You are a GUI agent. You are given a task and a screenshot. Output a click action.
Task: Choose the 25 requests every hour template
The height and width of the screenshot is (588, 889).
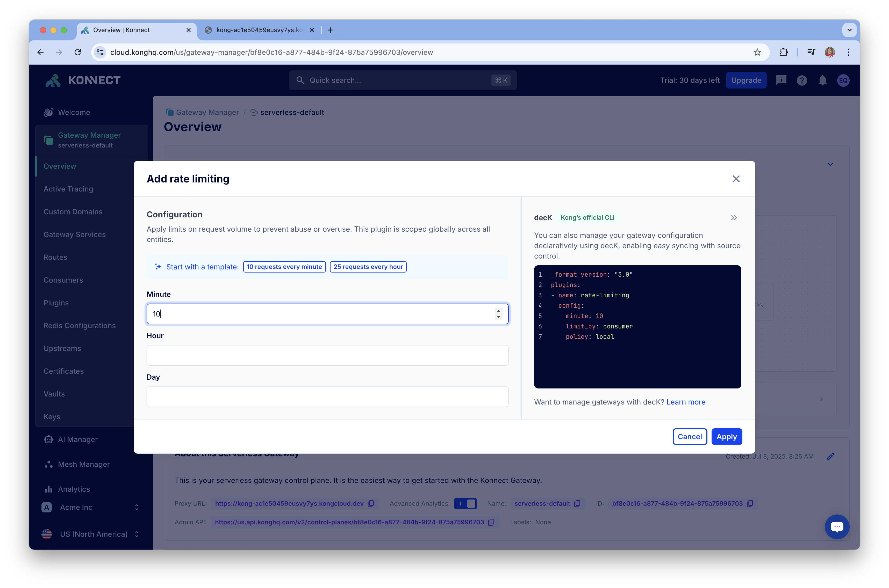(368, 267)
